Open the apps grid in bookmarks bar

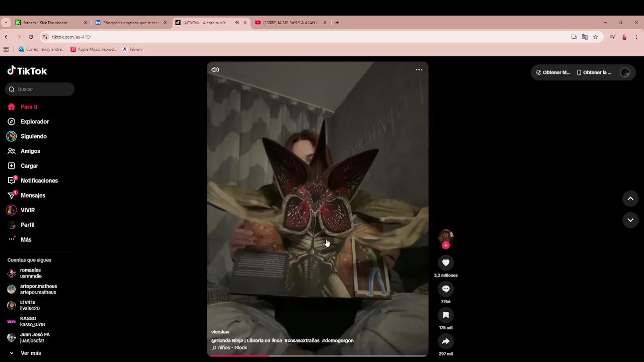click(6, 49)
